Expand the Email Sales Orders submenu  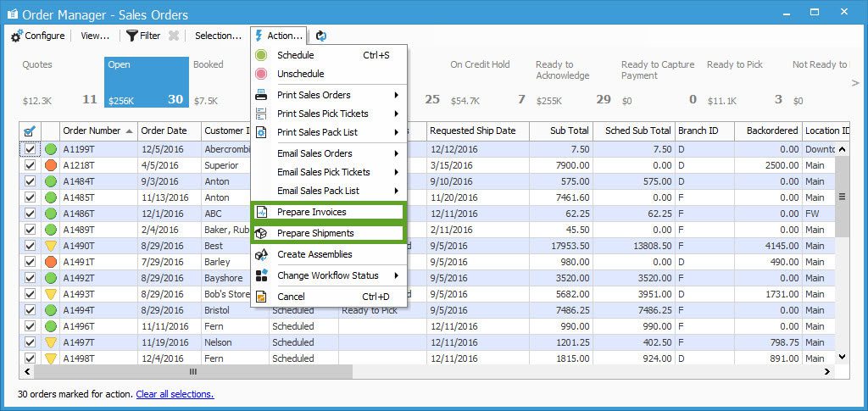click(x=397, y=153)
